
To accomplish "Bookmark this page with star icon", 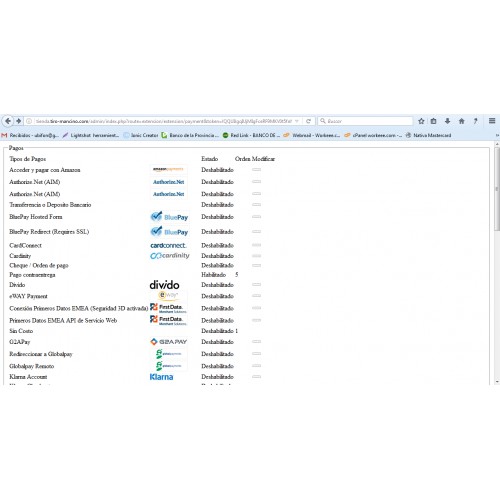I will coord(421,121).
